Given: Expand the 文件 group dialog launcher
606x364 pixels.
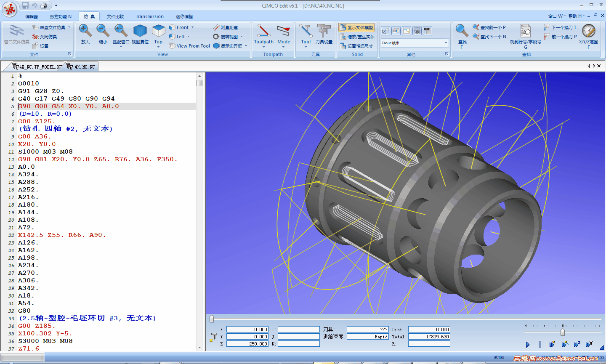Looking at the screenshot, I should (70, 54).
